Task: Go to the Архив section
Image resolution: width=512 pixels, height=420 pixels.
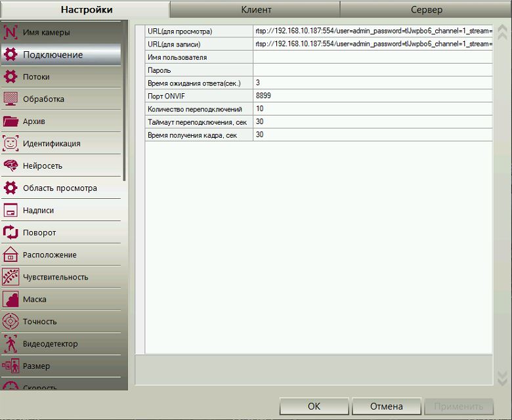Action: coord(61,121)
